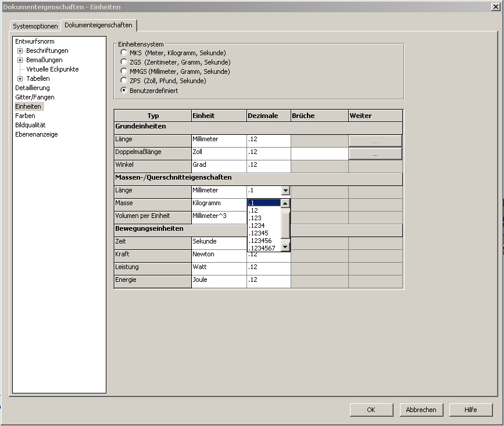The height and width of the screenshot is (426, 504).
Task: Open Weiter options for Doppelmaßlänge
Action: 375,154
